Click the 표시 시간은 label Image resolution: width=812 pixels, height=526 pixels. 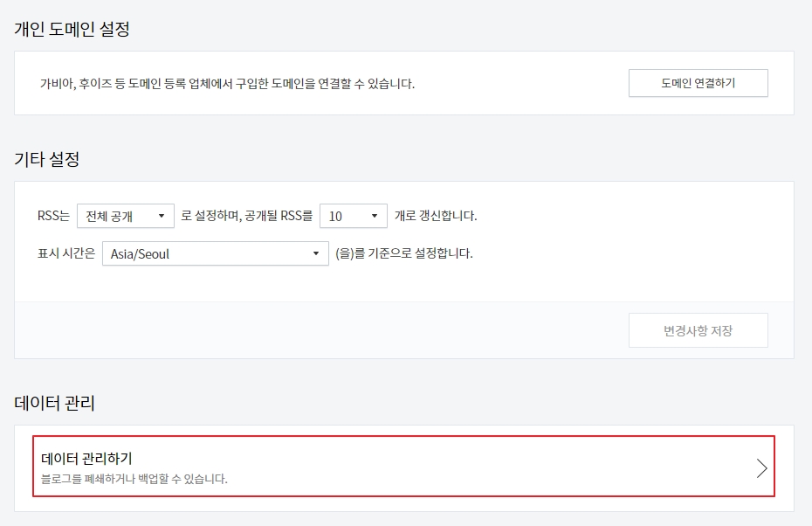tap(66, 253)
